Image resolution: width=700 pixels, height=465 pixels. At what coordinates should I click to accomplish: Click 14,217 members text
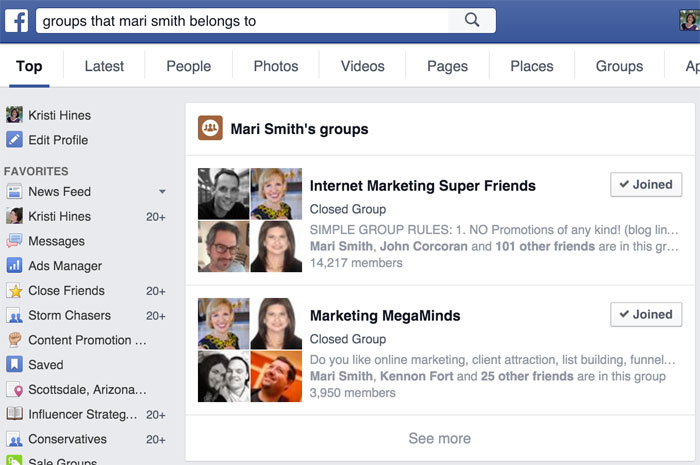[x=356, y=263]
